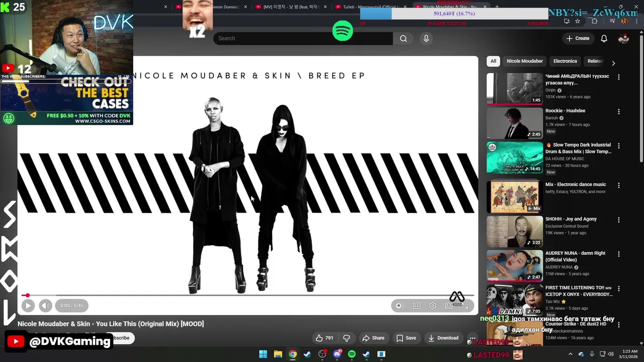Close the [MV] 이영지 browser tab

pos(326,7)
